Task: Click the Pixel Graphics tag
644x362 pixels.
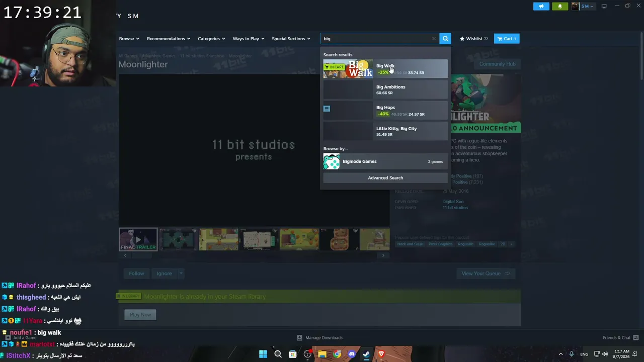Action: pyautogui.click(x=440, y=244)
